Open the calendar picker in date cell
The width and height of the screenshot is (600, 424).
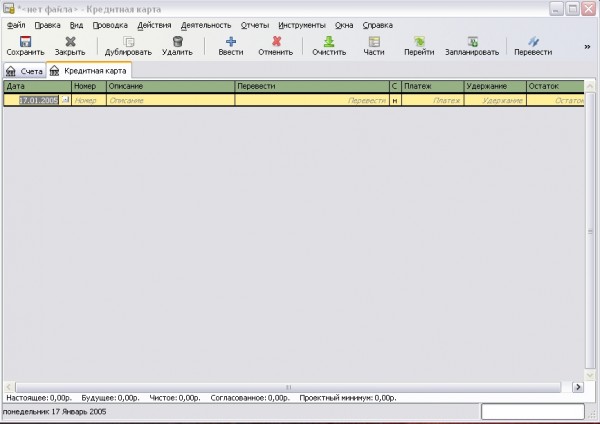65,99
